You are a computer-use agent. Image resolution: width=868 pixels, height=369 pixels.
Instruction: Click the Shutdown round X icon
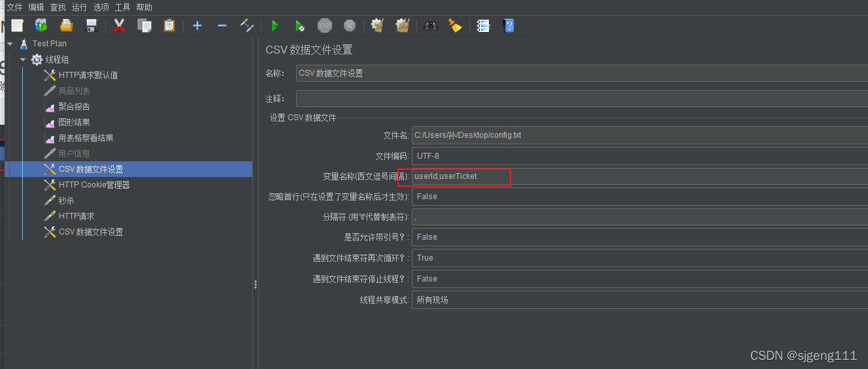[x=350, y=25]
